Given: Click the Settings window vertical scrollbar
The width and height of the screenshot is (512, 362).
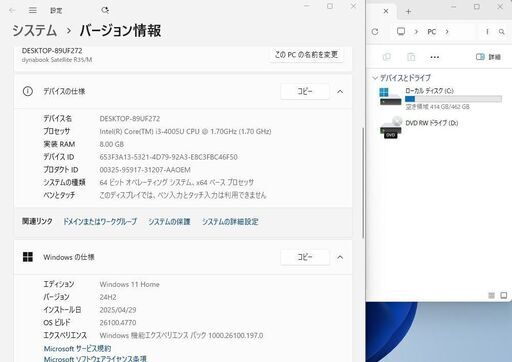Looking at the screenshot, I should 363,183.
